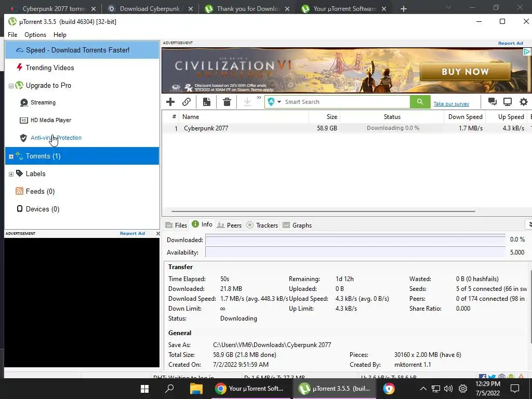Viewport: 532px width, 399px height.
Task: Click the Remove Torrent trash icon
Action: pos(227,102)
